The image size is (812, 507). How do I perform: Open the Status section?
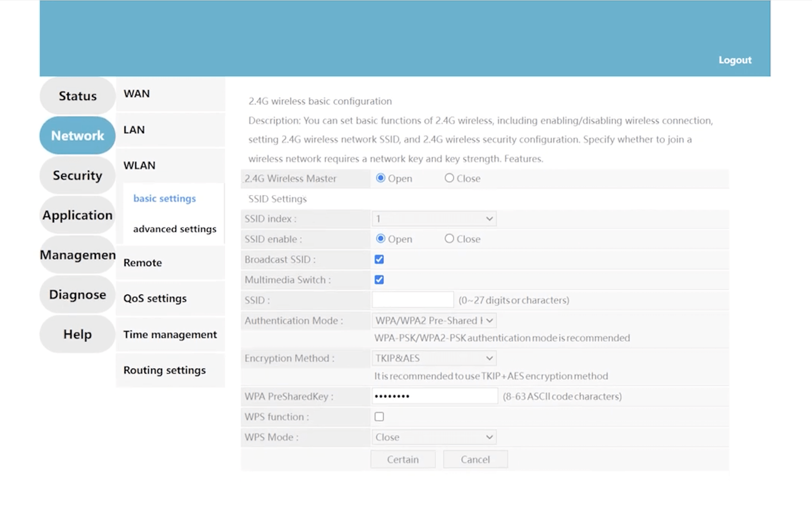coord(77,96)
